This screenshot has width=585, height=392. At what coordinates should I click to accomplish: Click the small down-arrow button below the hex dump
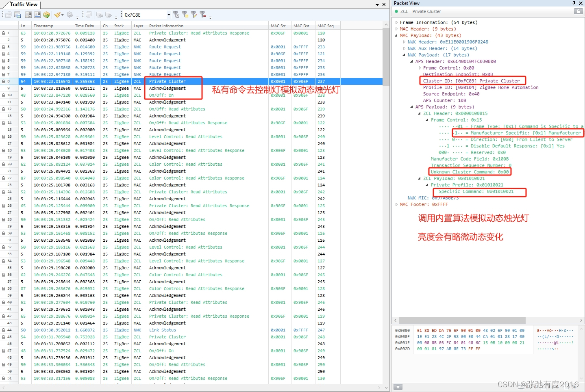(x=398, y=387)
